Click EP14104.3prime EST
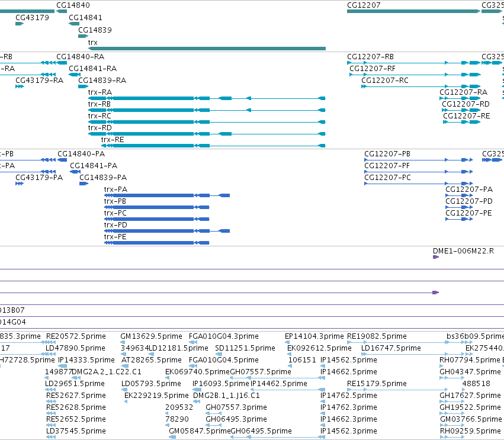 point(287,342)
